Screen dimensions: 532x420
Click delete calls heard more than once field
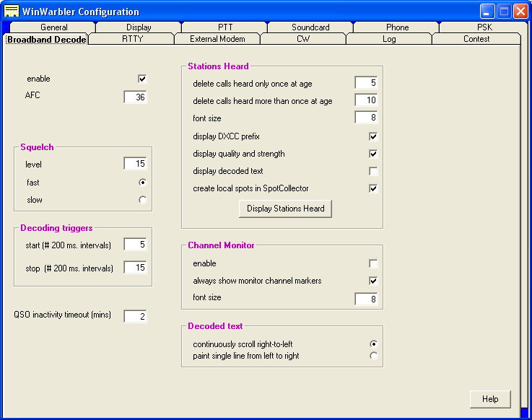pos(366,100)
